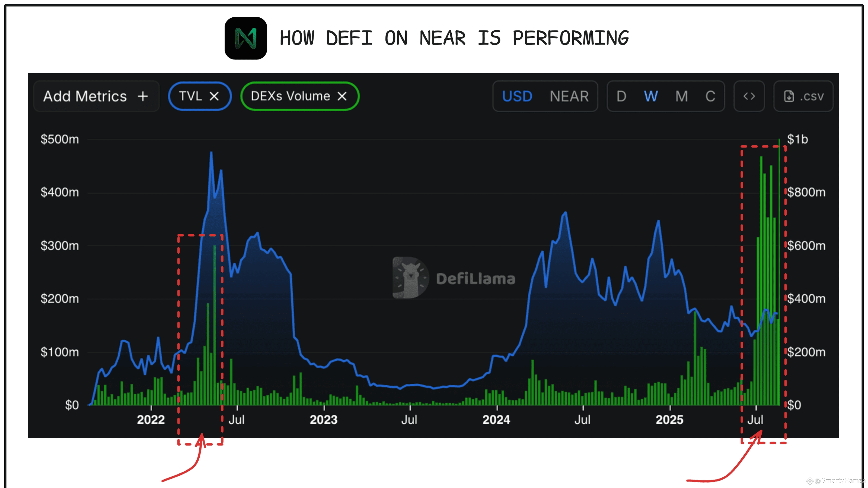Select cumulative C interval

click(710, 96)
